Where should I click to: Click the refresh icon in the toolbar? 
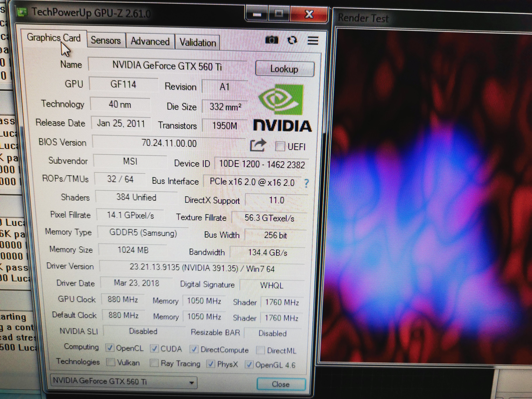coord(292,40)
